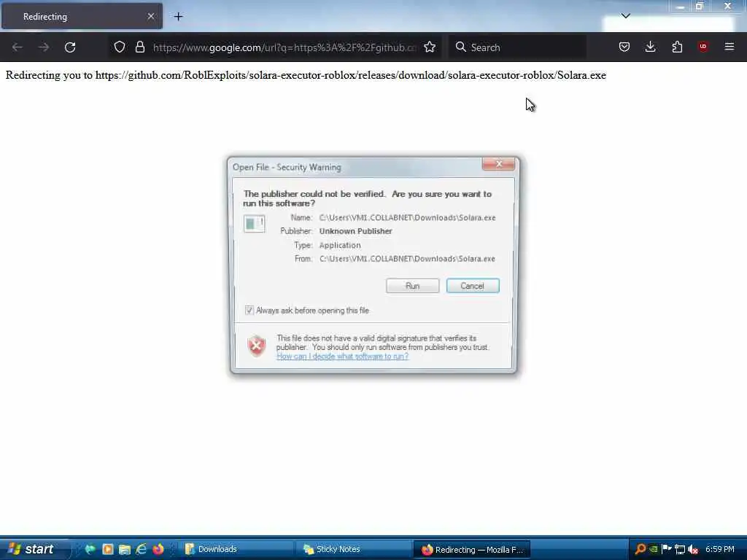Minimize the Firefox window
Image resolution: width=747 pixels, height=560 pixels.
click(680, 7)
